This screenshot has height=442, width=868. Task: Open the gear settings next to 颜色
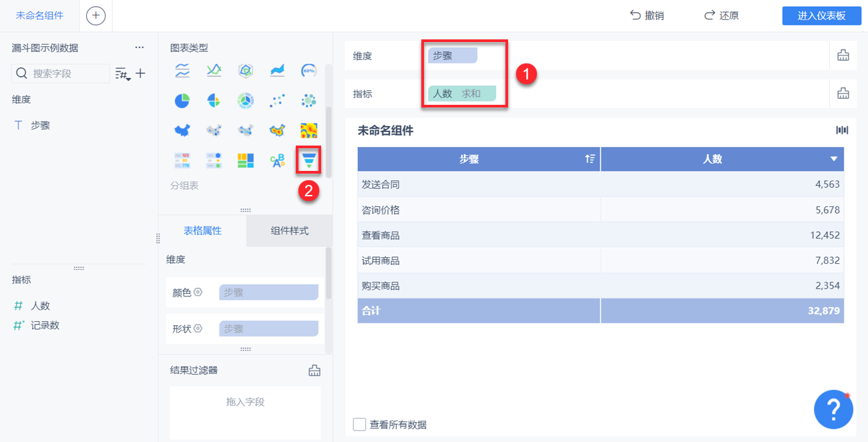[x=198, y=292]
